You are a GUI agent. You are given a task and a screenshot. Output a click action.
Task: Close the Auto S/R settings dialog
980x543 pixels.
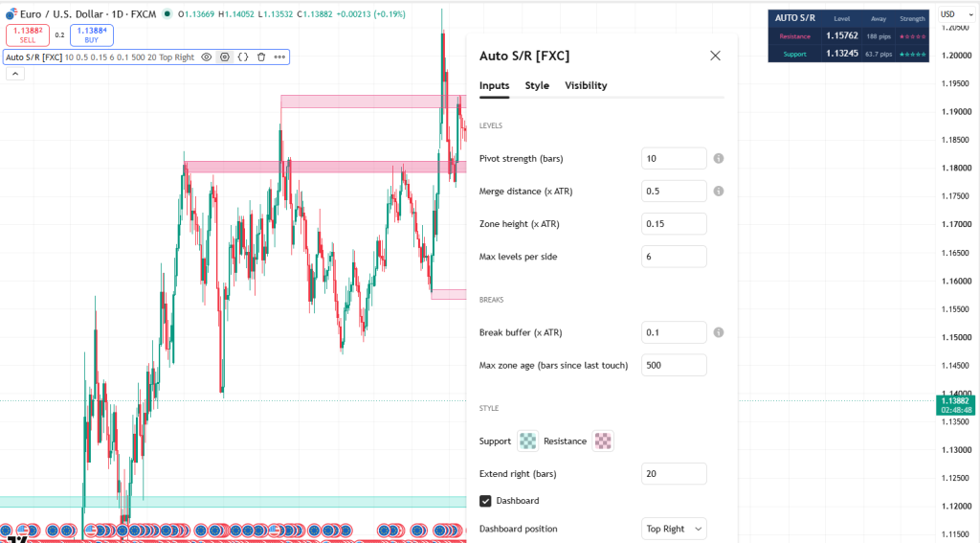pyautogui.click(x=716, y=56)
